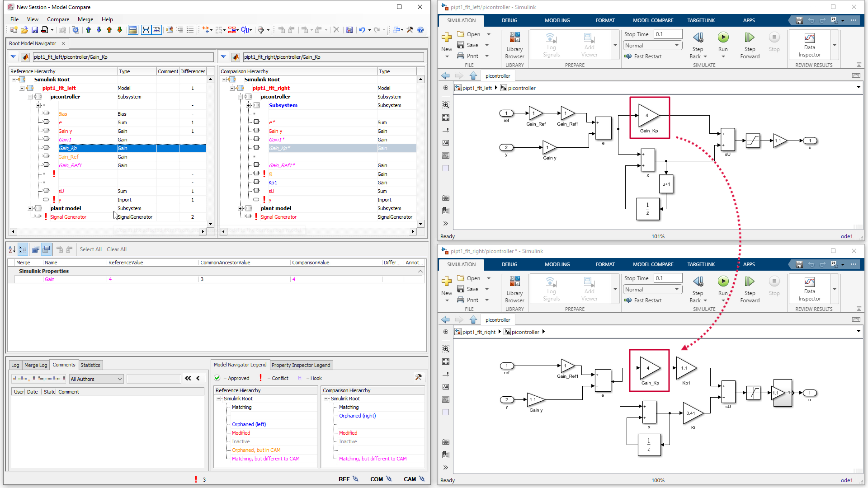Switch to the Statistics tab
This screenshot has height=488, width=868.
90,365
